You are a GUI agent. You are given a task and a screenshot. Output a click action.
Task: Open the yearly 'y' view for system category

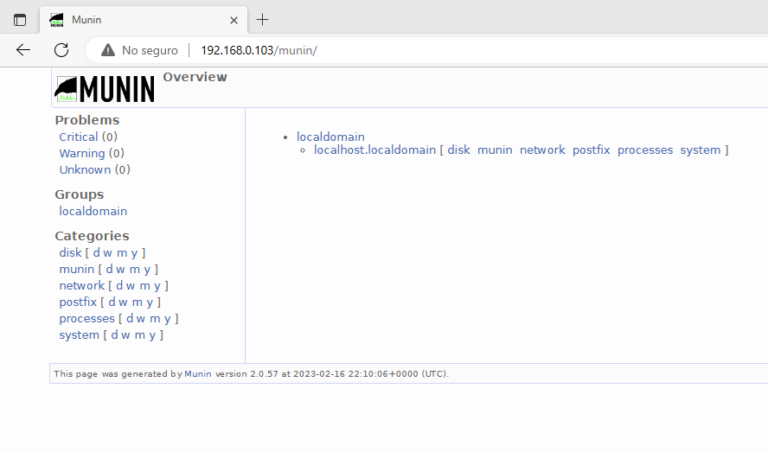154,335
